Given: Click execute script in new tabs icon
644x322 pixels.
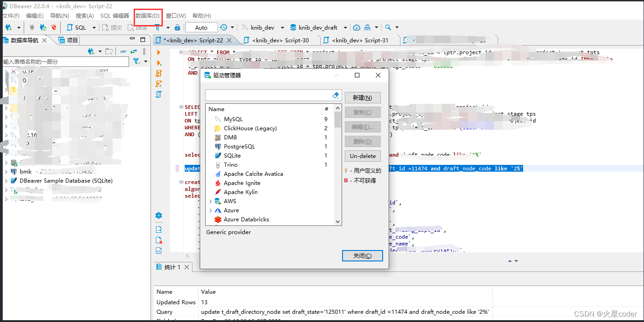Looking at the screenshot, I should 159,84.
